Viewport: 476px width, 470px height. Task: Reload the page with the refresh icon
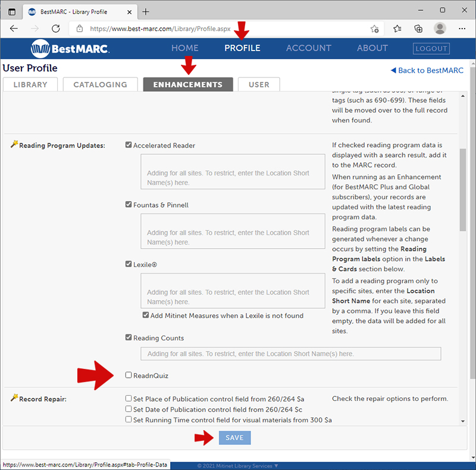pyautogui.click(x=56, y=29)
